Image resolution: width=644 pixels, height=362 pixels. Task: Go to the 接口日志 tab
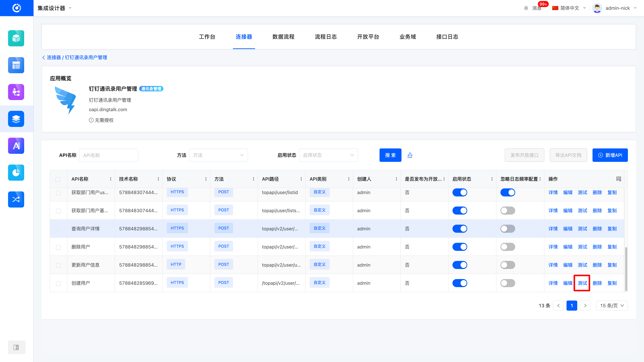(x=447, y=37)
